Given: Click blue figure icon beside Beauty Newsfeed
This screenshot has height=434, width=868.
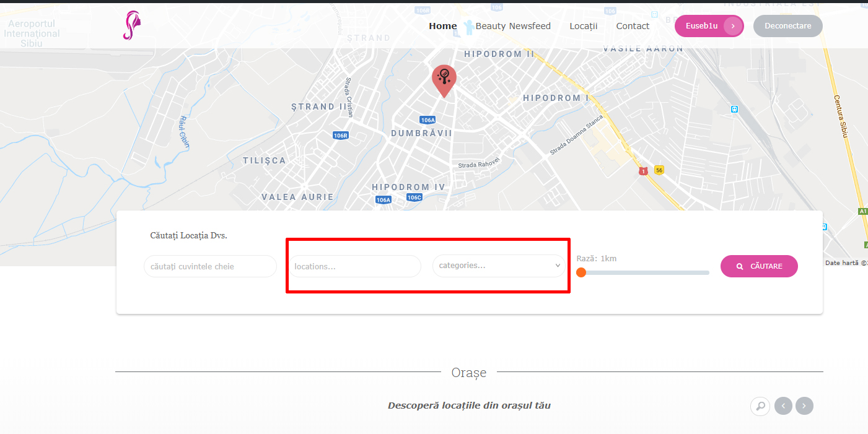Looking at the screenshot, I should point(468,27).
